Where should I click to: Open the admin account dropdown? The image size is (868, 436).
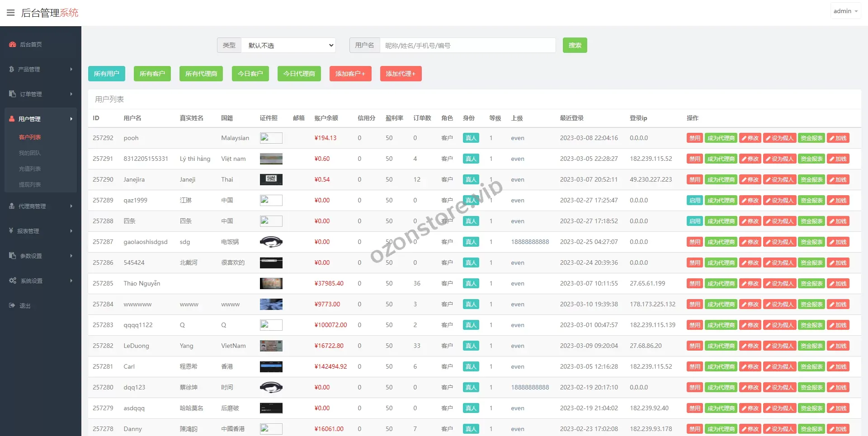(845, 11)
